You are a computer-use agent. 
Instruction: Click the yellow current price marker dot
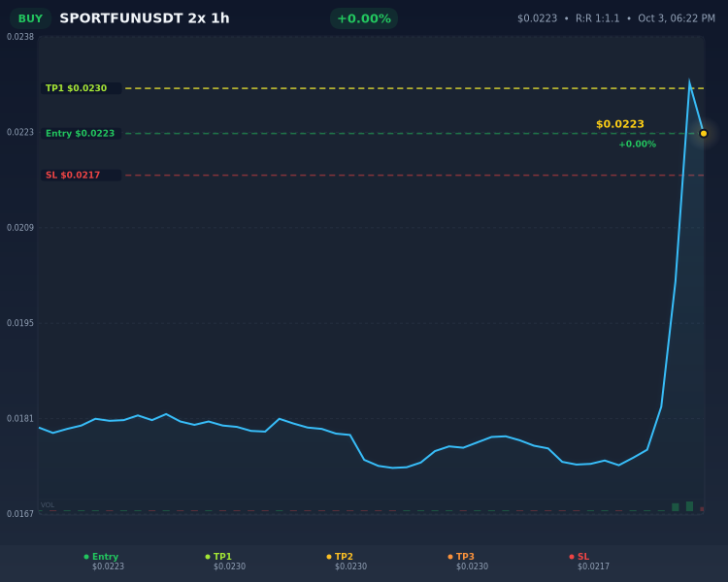[704, 134]
